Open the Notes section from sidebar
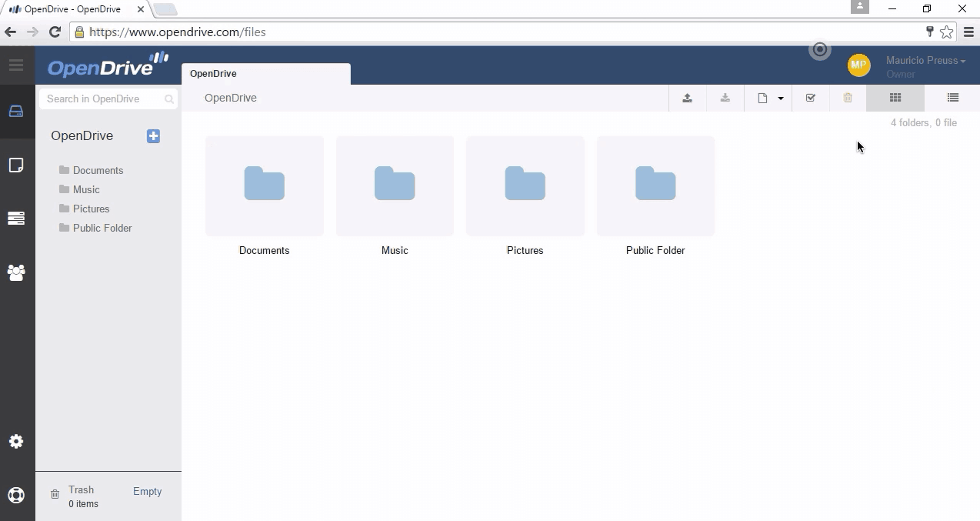Screen dimensions: 980x521 pyautogui.click(x=16, y=165)
